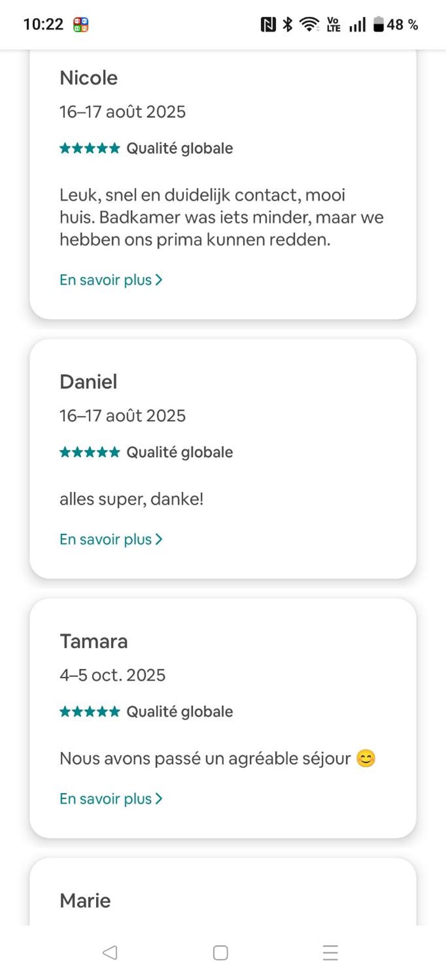
Task: Tap the battery 48 % indicator
Action: (395, 24)
